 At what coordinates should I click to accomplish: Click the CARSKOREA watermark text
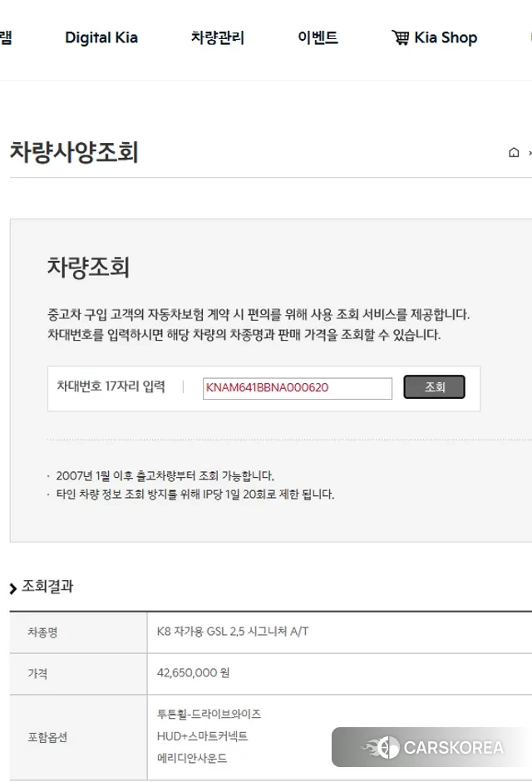pyautogui.click(x=453, y=747)
